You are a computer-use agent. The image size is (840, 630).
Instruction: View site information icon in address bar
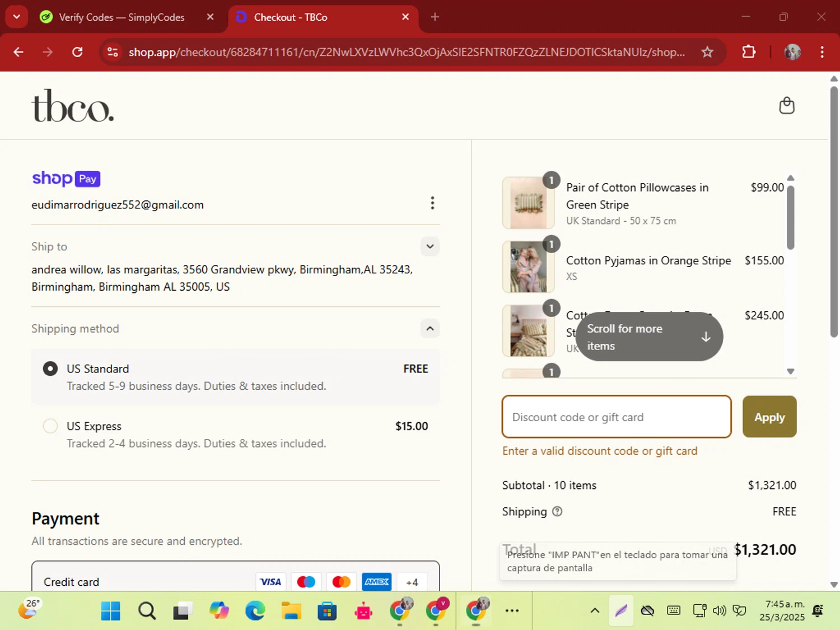(x=113, y=52)
